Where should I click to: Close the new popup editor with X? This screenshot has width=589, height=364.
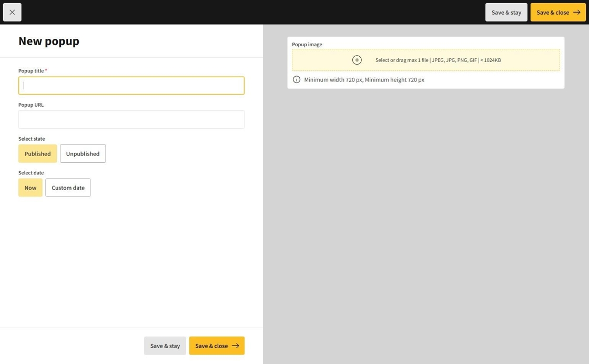(12, 12)
